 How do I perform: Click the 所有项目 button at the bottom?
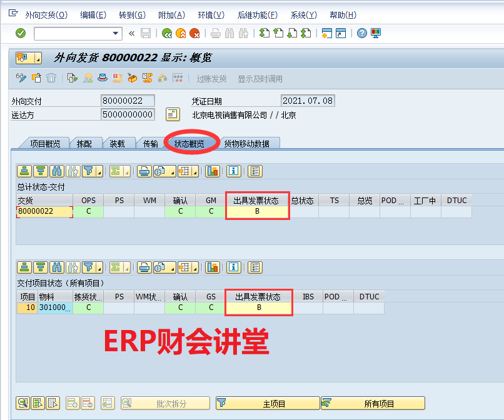click(x=371, y=403)
